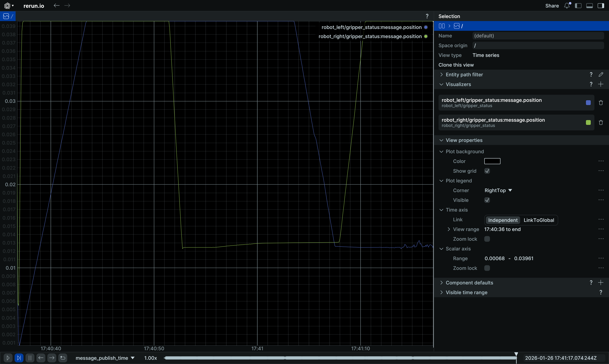Expand the Visible time range section
Image resolution: width=609 pixels, height=364 pixels.
[466, 292]
